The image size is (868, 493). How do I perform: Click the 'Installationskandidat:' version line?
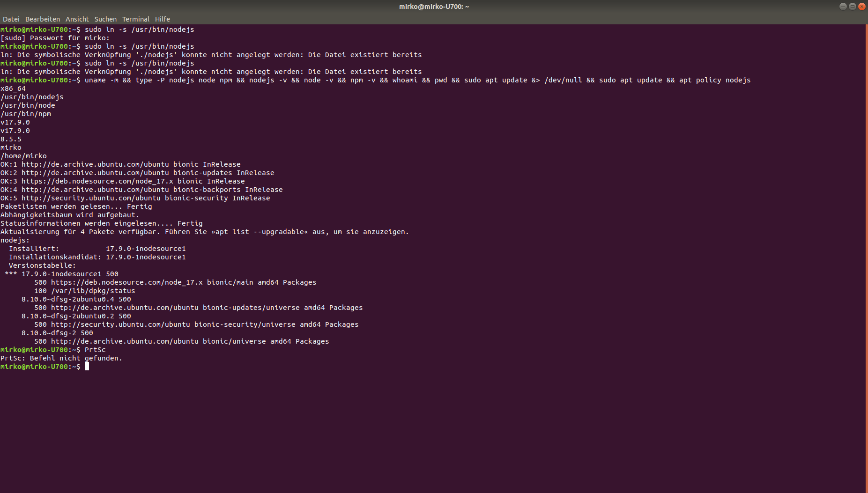click(x=97, y=257)
